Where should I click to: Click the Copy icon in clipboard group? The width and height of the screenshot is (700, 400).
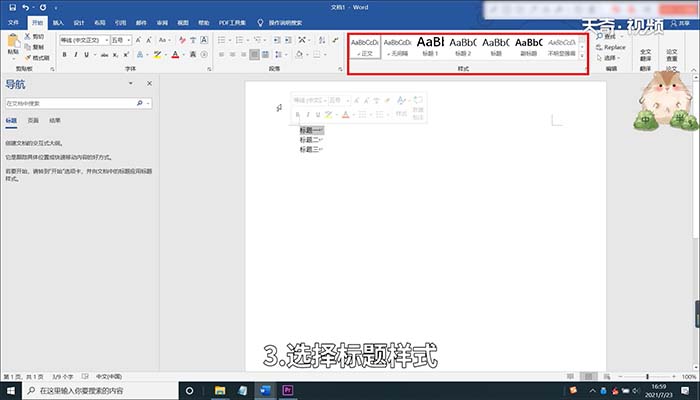coord(28,47)
